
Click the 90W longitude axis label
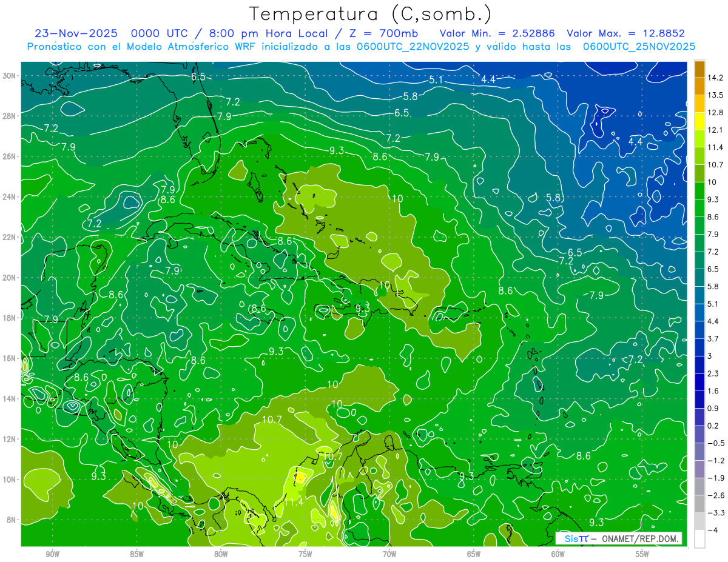(52, 554)
